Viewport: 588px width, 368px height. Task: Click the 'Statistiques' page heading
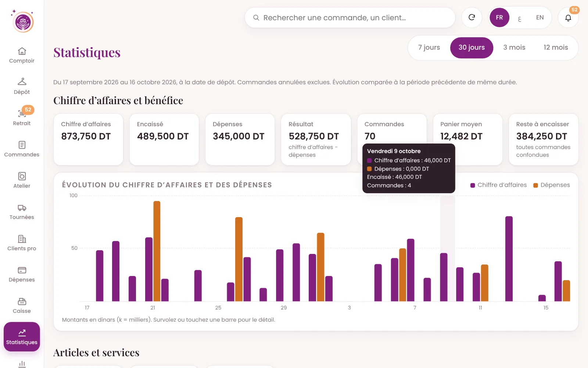tap(87, 52)
